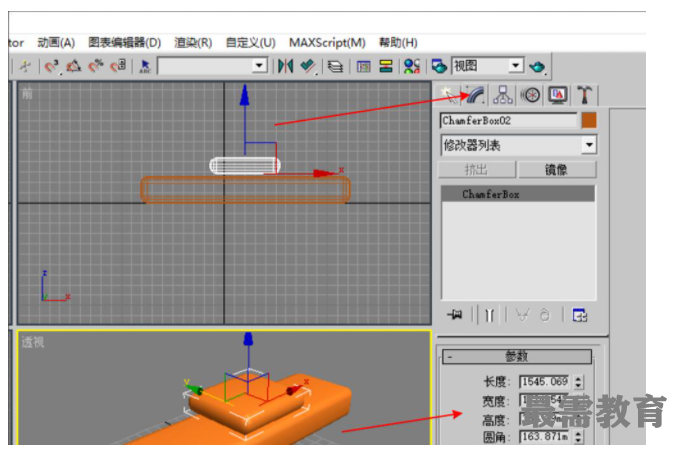Select ChamferBox in modifier stack
This screenshot has width=673, height=451.
(x=518, y=194)
